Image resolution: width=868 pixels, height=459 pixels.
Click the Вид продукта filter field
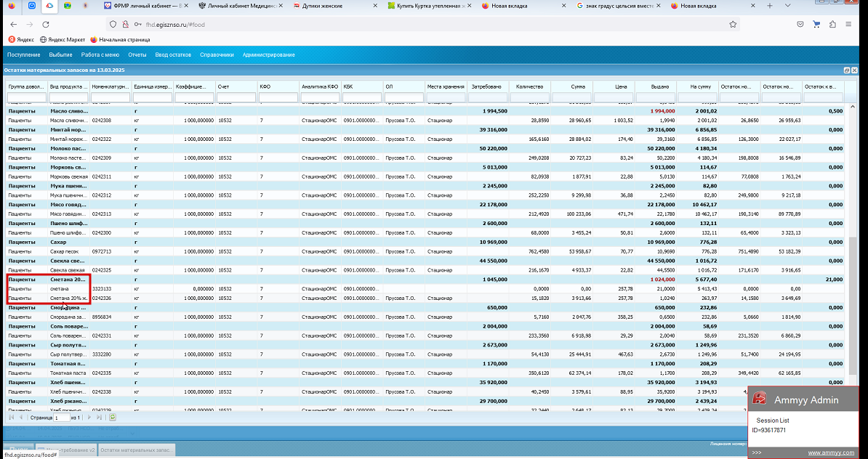coord(68,98)
